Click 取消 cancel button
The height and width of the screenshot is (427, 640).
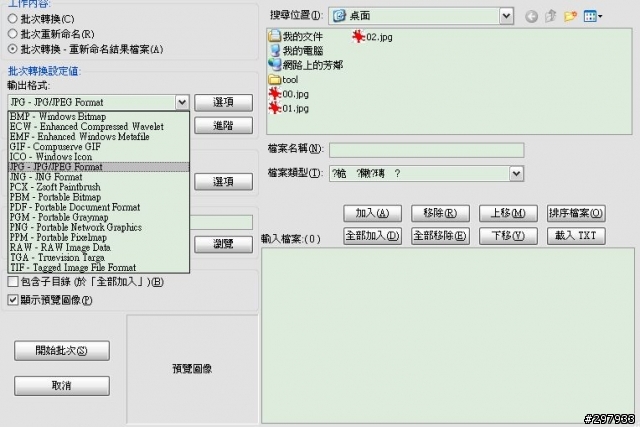click(62, 386)
